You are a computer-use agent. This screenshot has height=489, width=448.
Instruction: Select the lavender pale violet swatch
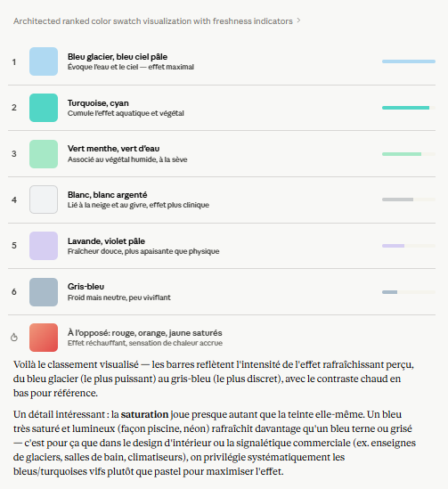(44, 246)
